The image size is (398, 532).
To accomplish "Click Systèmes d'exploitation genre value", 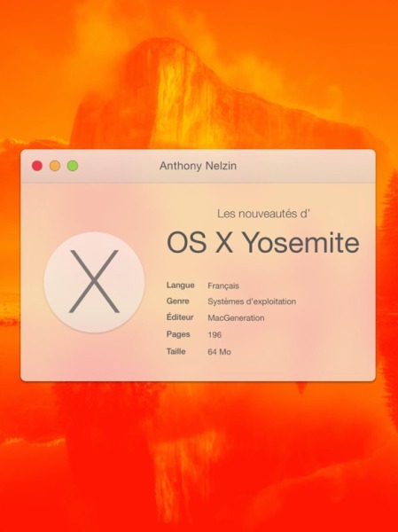I will click(252, 301).
